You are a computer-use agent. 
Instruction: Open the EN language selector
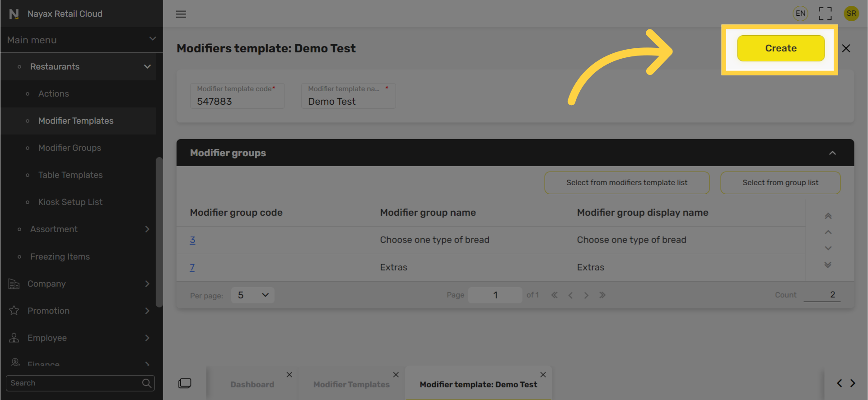800,14
